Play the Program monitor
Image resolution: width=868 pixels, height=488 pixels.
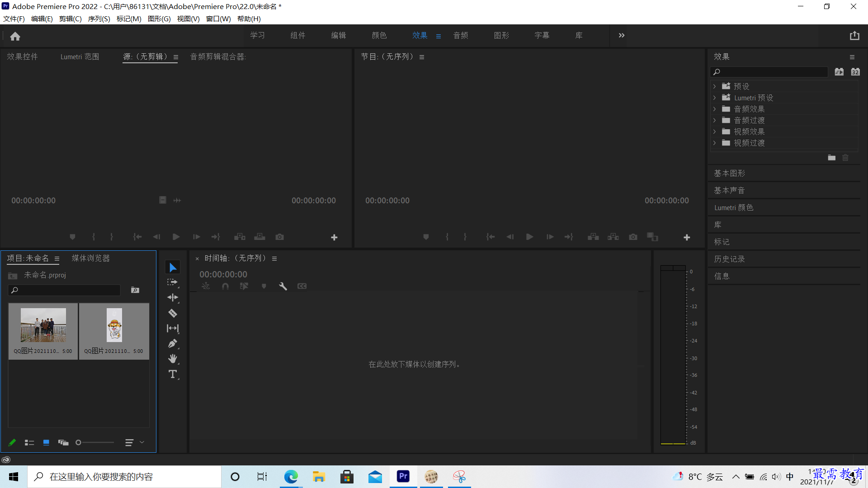coord(529,237)
